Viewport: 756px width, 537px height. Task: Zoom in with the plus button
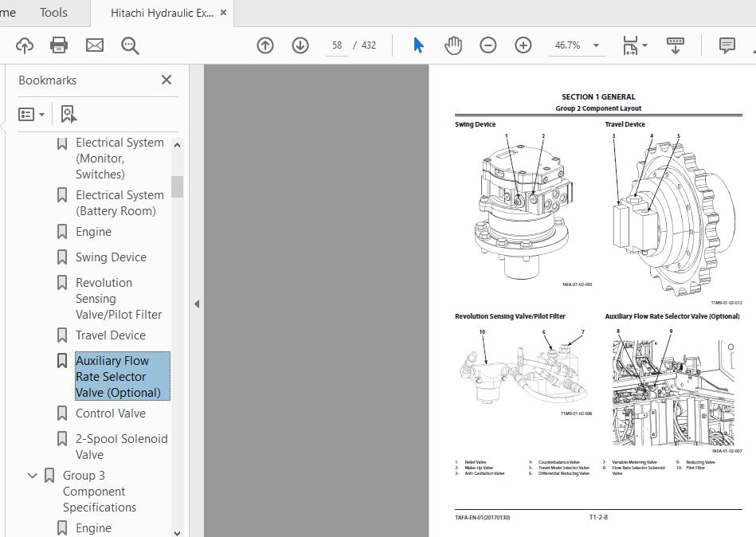523,45
